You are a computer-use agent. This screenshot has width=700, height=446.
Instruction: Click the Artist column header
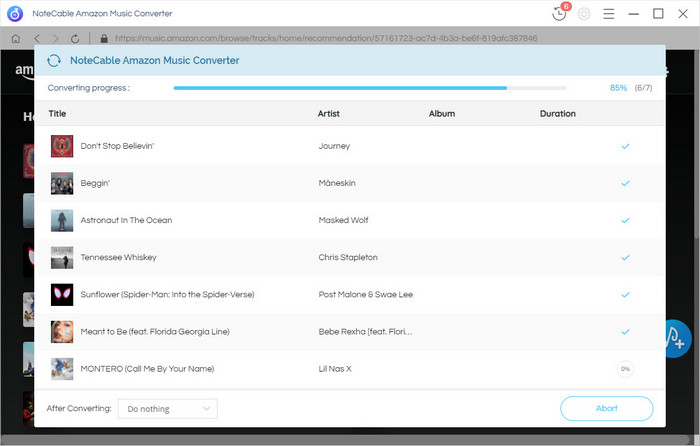329,113
